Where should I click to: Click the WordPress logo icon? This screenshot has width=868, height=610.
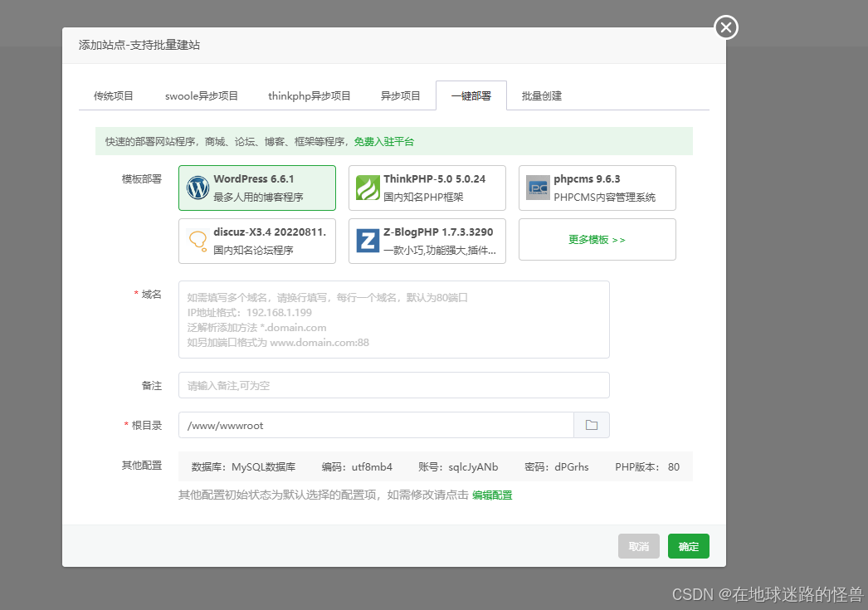(197, 188)
